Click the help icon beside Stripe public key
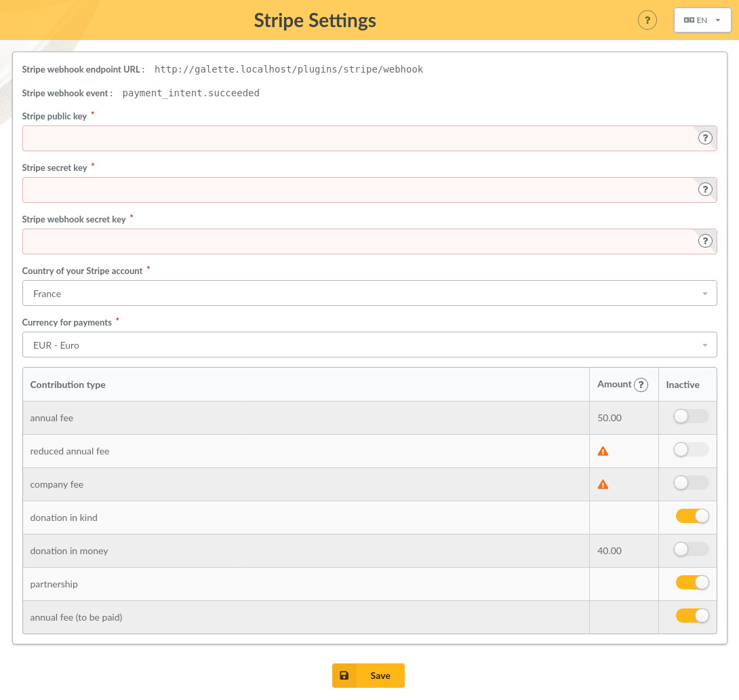The image size is (739, 700). coord(705,138)
